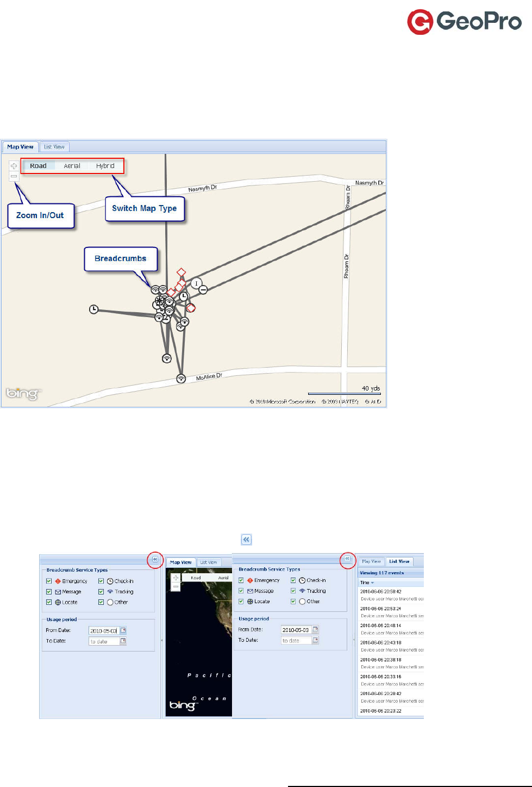Zoom out on the satellite Bing map
Screen dimensions: 532x787
pos(176,587)
